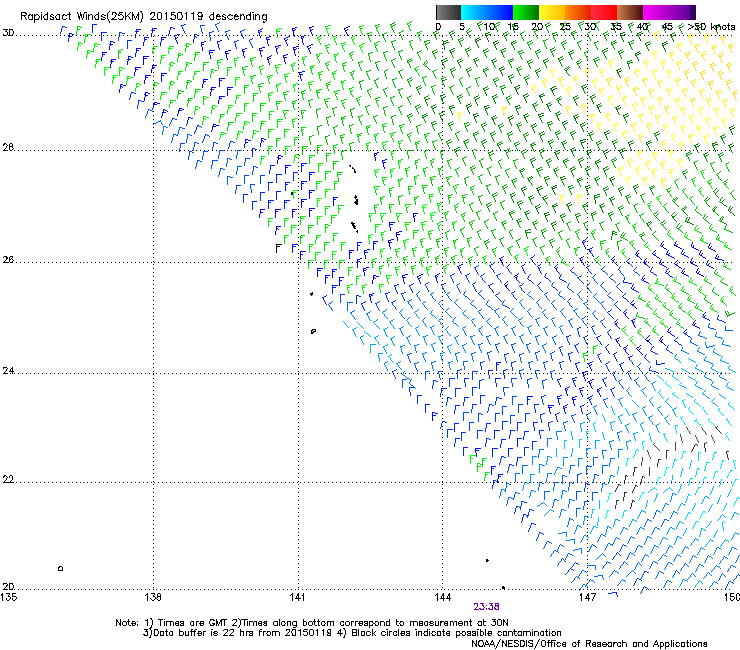Click the orange 25-30 knots legend swatch
Viewport: 740px width, 650px height.
pyautogui.click(x=578, y=12)
